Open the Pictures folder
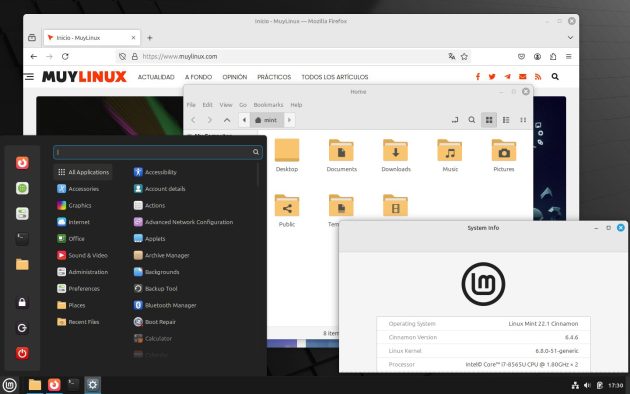The height and width of the screenshot is (394, 630). [504, 155]
